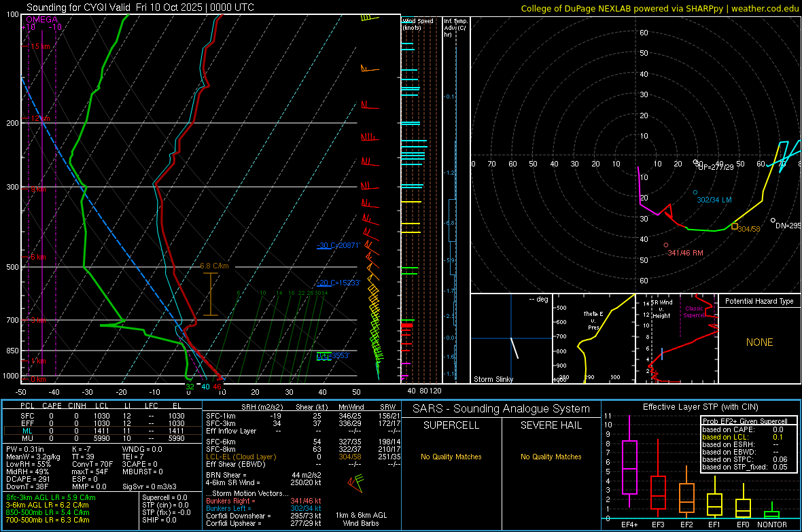Screen dimensions: 802x532
Task: Click the LCL-EL (Cloud Layer) row label
Action: [x=241, y=457]
